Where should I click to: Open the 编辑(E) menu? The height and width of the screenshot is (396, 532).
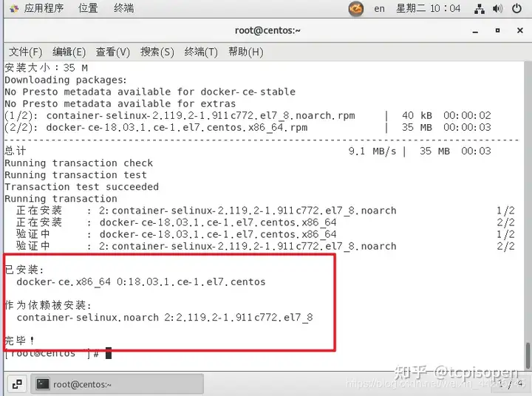69,52
